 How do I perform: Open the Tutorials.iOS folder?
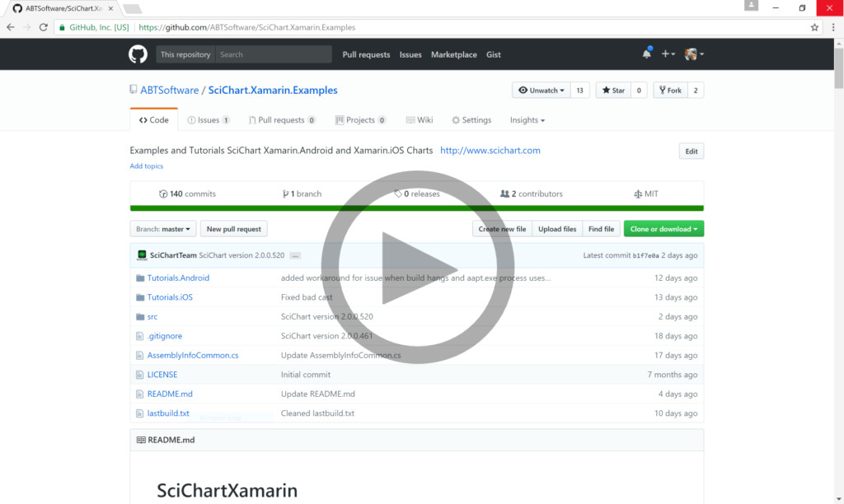click(170, 297)
